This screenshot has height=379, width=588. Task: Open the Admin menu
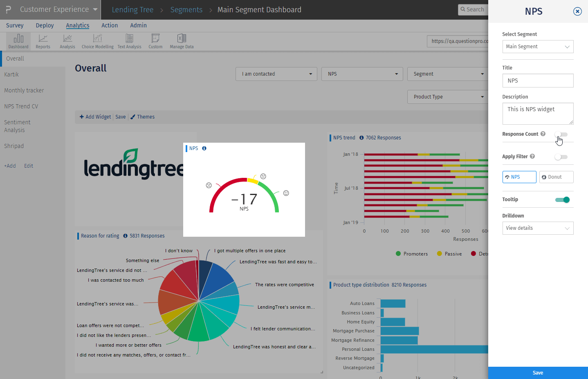click(x=138, y=25)
